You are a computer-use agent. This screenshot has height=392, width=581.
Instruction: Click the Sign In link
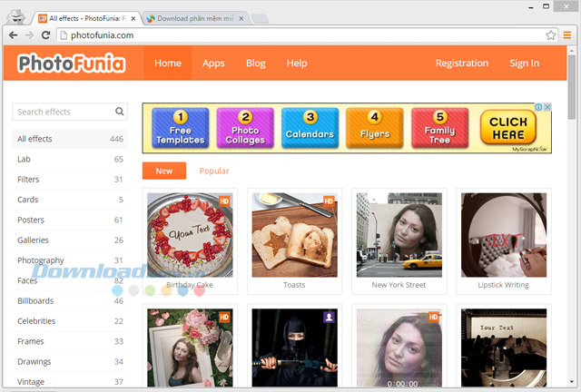pos(525,63)
